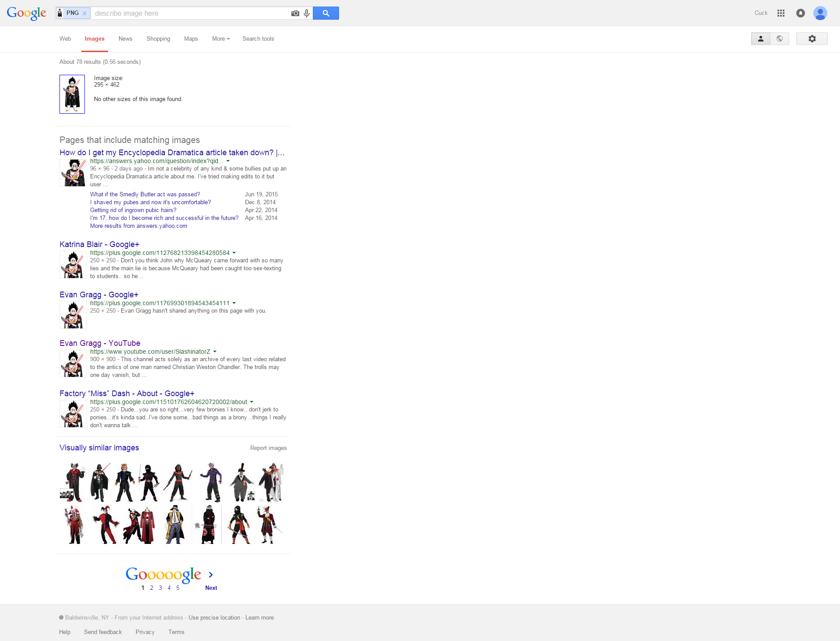Switch to the Web tab

65,39
